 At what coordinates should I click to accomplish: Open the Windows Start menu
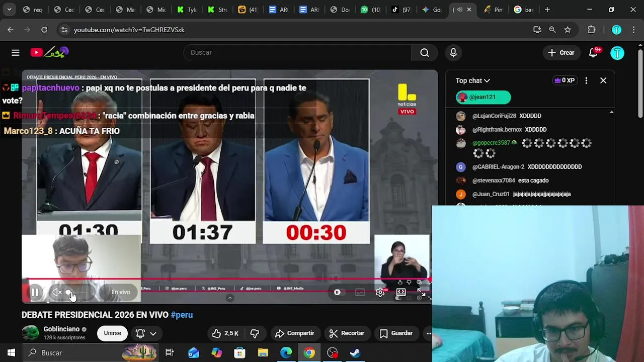click(x=11, y=353)
